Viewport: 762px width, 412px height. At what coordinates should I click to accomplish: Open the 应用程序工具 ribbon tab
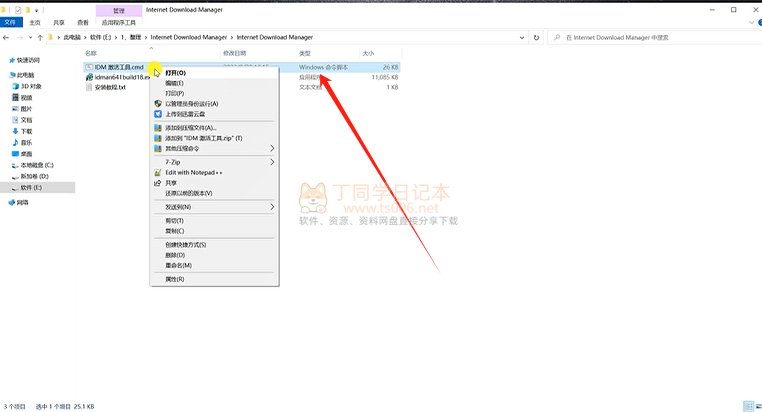tap(119, 22)
